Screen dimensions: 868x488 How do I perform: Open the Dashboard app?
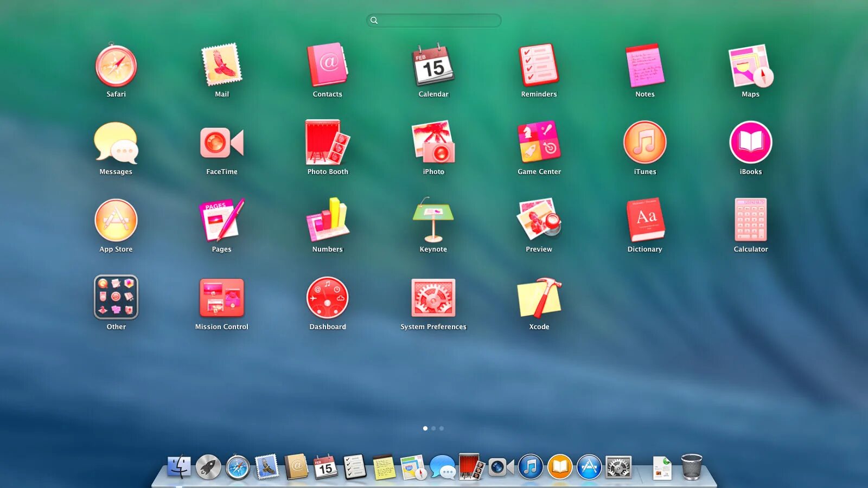coord(328,297)
